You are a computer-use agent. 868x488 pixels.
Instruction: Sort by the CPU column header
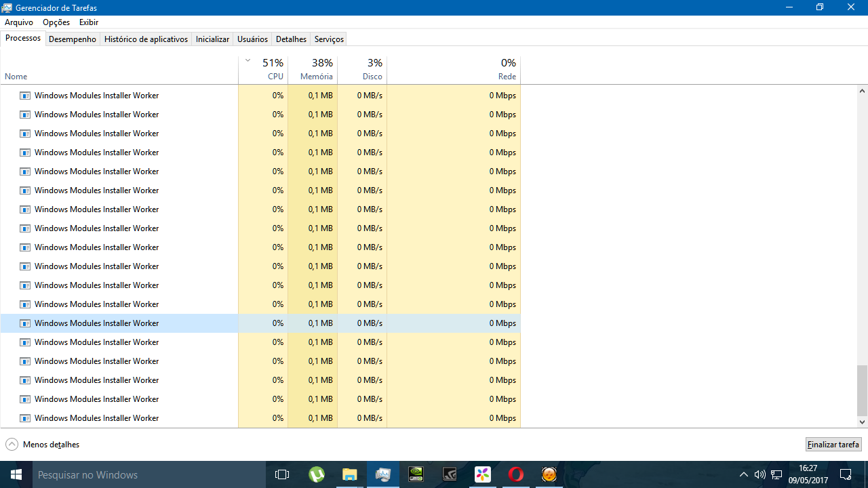tap(263, 70)
